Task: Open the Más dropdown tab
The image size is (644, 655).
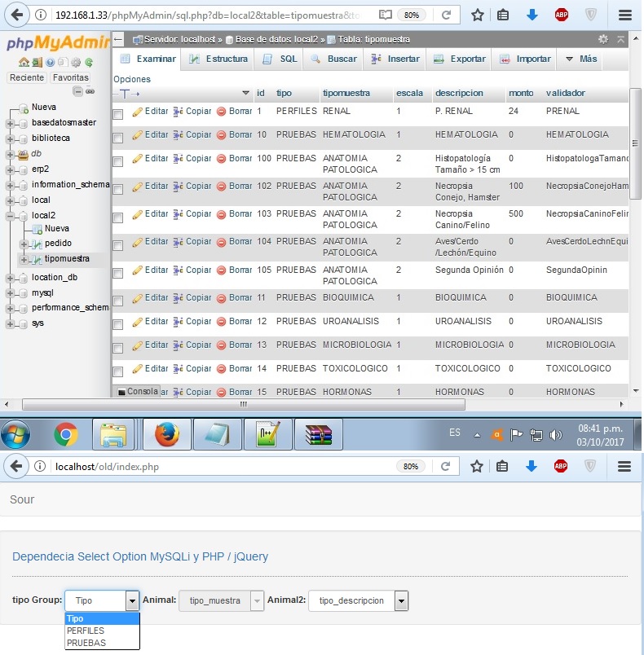Action: [581, 59]
